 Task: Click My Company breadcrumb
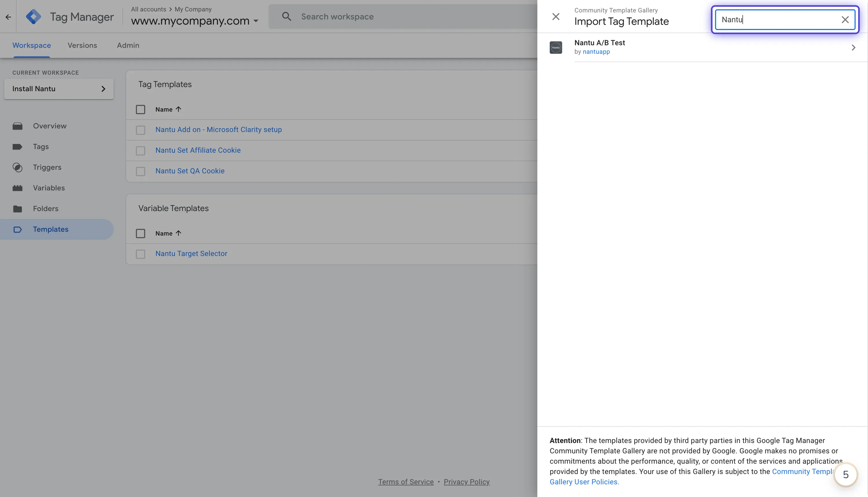(x=193, y=9)
